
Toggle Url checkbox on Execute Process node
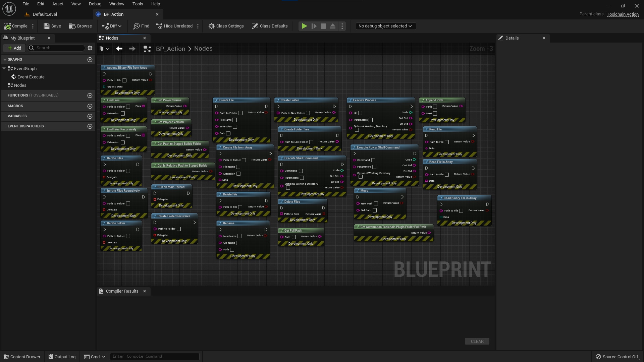360,113
